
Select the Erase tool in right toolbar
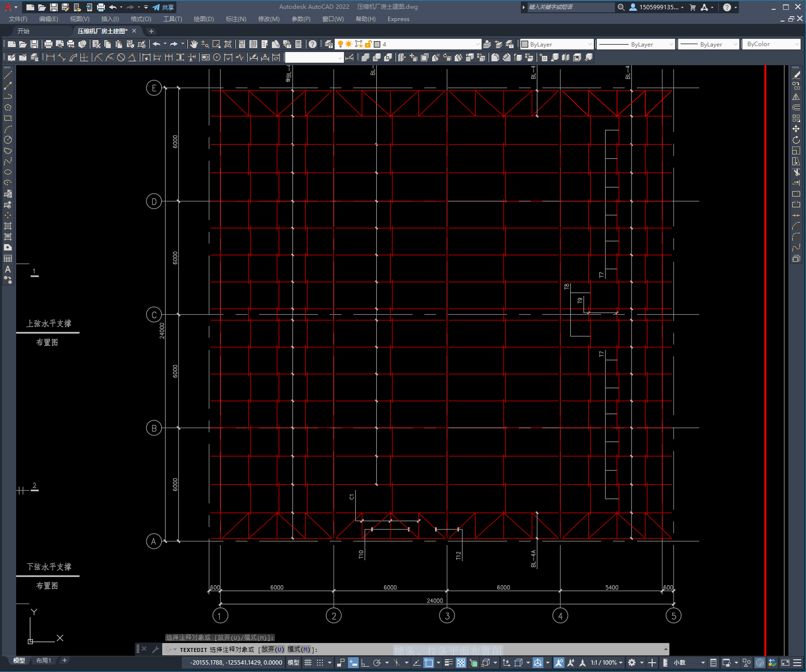pyautogui.click(x=796, y=75)
